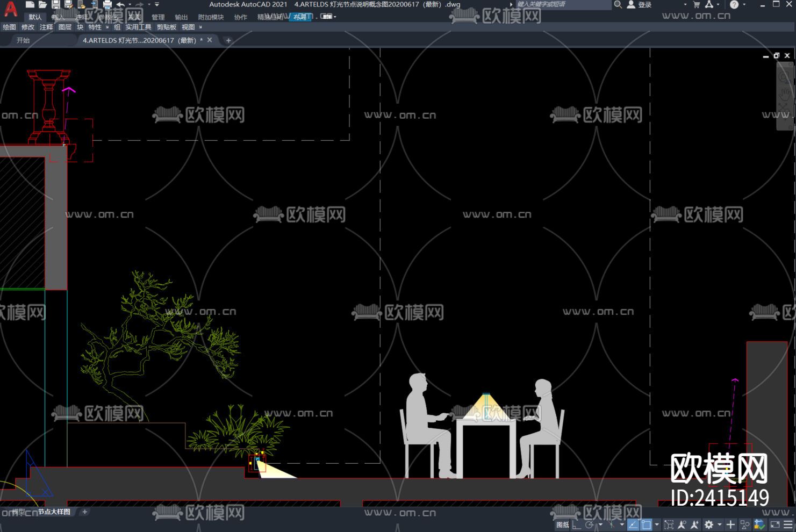Image resolution: width=796 pixels, height=532 pixels.
Task: Click the 绘图 panel button
Action: point(10,27)
